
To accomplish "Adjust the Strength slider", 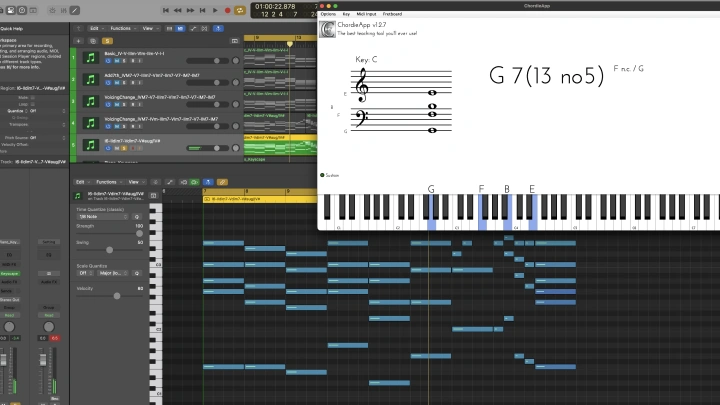I will pos(110,233).
